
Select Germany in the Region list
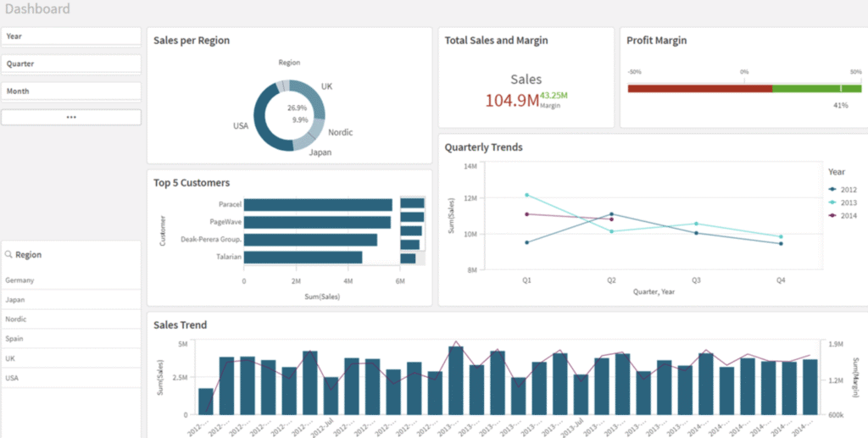click(71, 280)
